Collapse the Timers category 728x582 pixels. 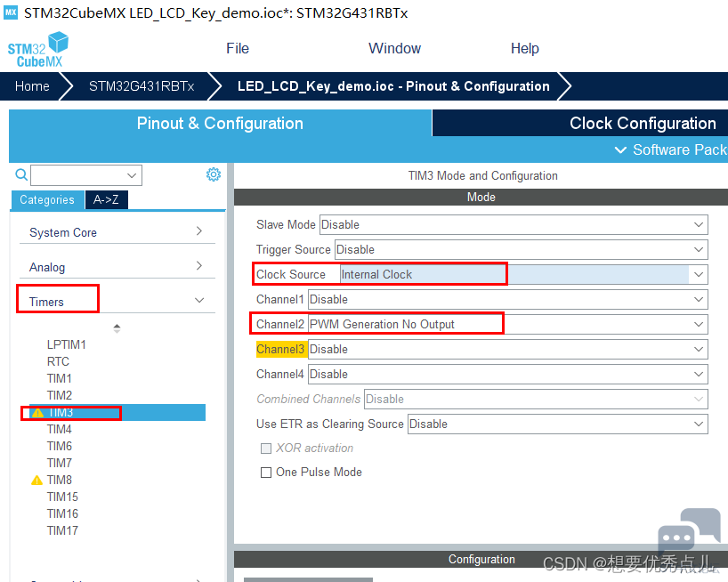tap(117, 301)
